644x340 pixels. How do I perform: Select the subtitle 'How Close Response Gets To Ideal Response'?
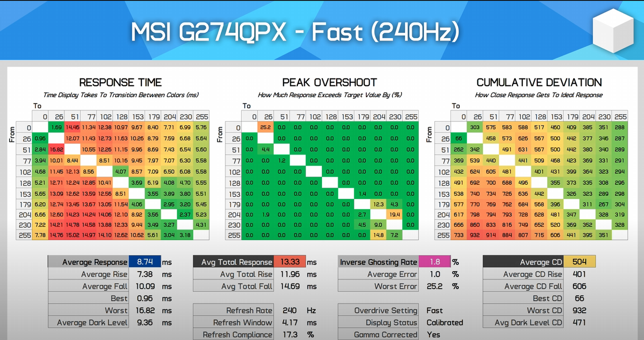point(539,95)
